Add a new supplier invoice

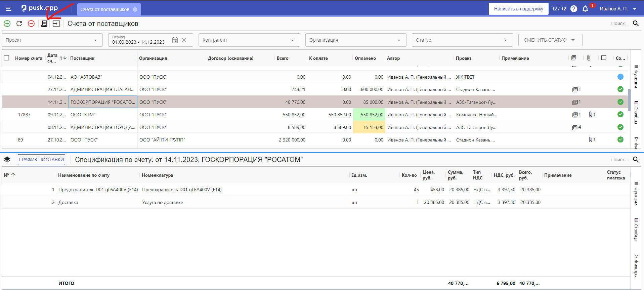click(x=7, y=24)
